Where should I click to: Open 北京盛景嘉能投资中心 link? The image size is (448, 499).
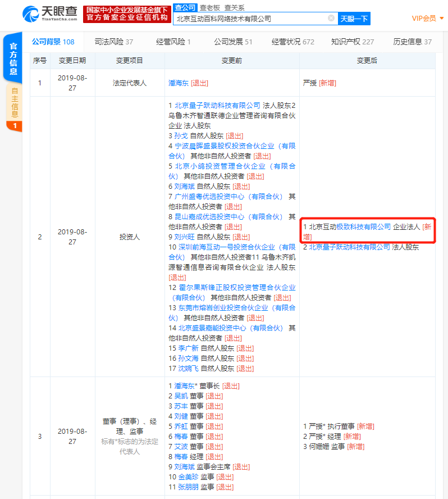231,328
